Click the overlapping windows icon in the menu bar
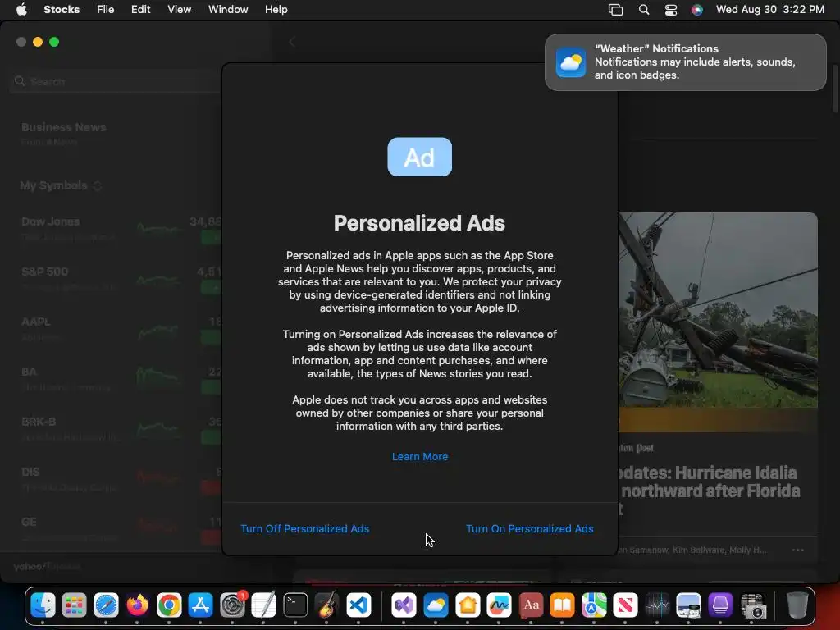 (x=615, y=10)
